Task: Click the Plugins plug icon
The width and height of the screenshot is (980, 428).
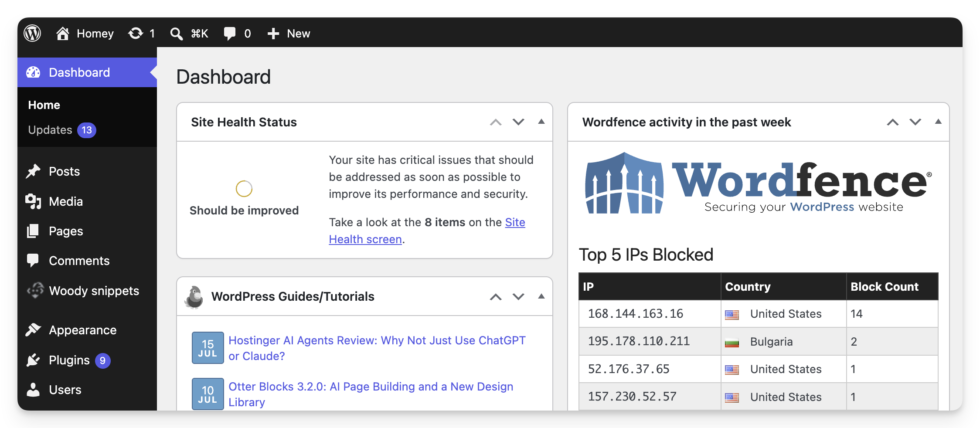Action: [33, 360]
